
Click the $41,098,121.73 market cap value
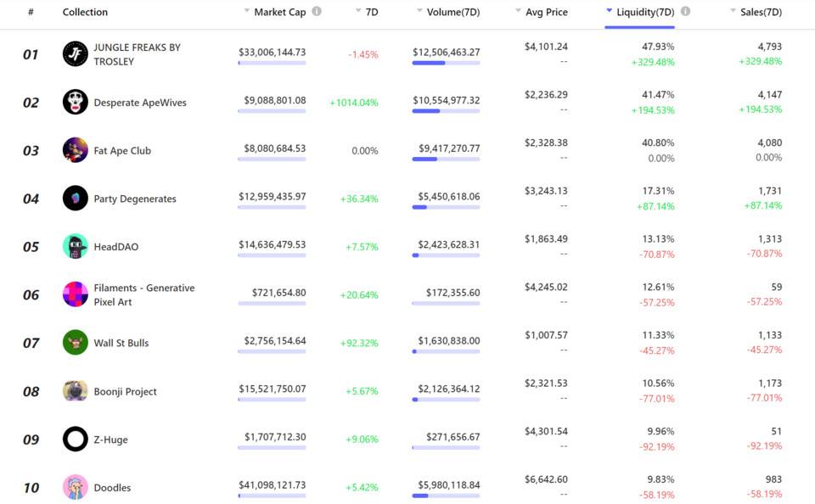click(x=273, y=484)
